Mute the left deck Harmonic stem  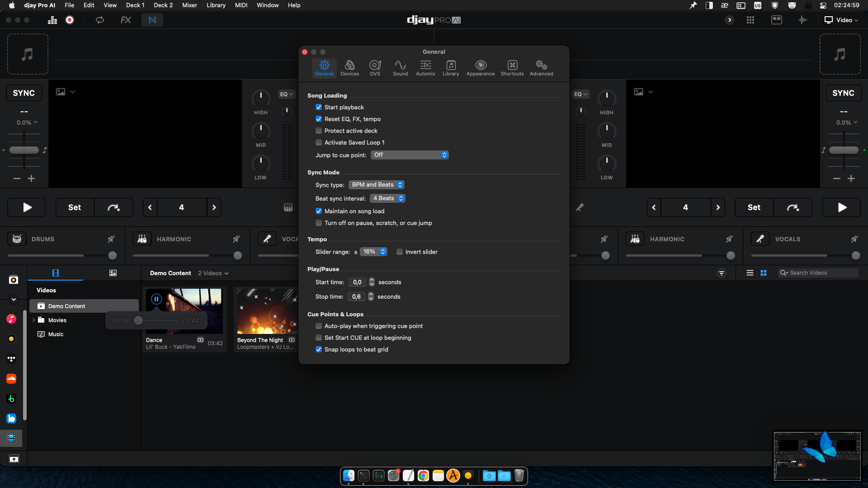[236, 239]
